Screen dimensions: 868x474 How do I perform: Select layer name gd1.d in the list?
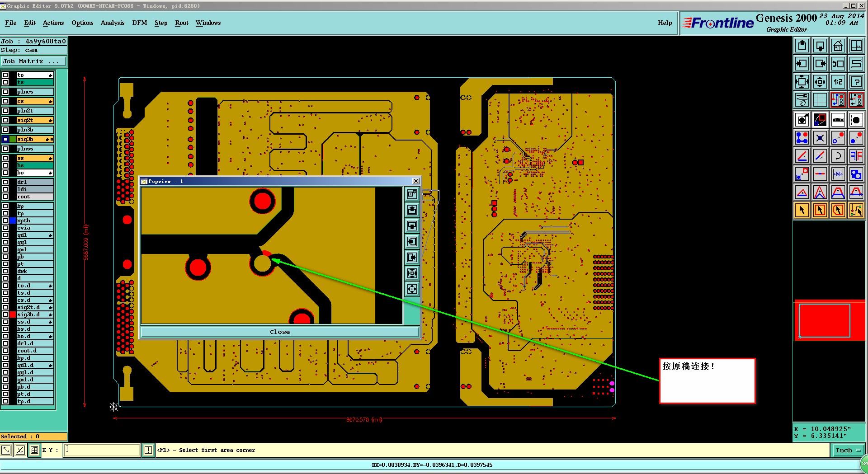click(x=35, y=365)
